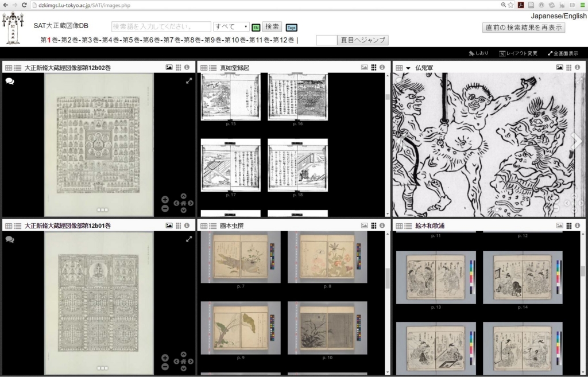Show info for 12b02巻 panel
Screen dimensions: 588x377
tap(187, 68)
